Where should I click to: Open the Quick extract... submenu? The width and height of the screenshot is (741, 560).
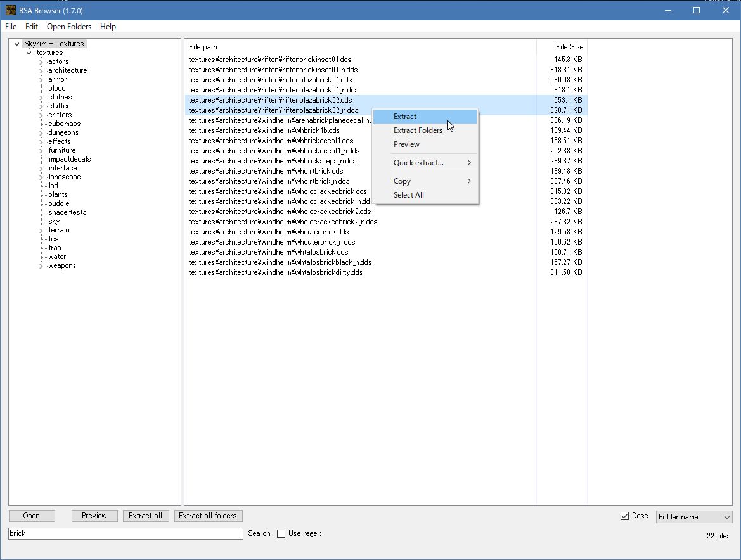(425, 163)
